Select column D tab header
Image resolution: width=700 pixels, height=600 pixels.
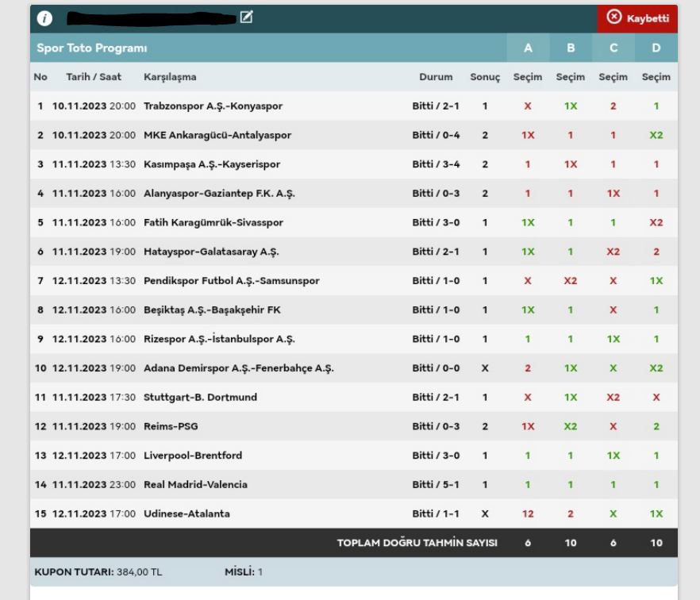[656, 48]
